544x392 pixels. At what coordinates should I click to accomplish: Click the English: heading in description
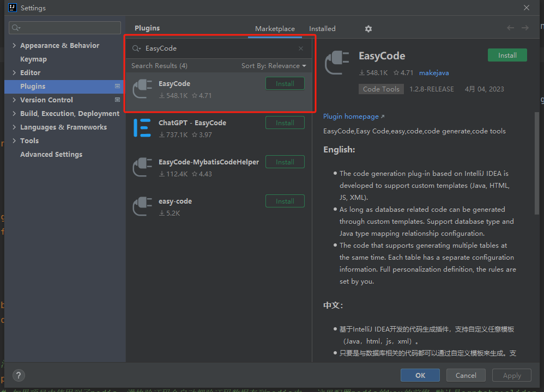click(x=339, y=150)
